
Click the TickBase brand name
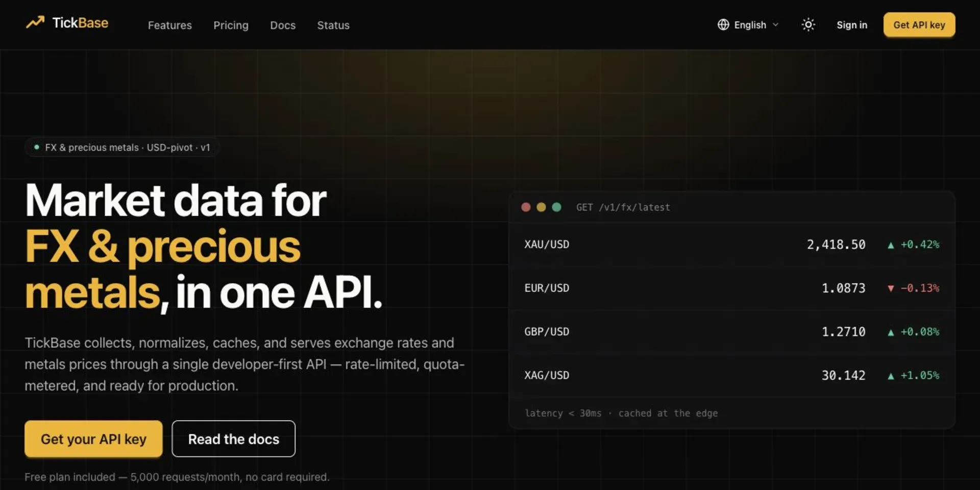coord(80,23)
